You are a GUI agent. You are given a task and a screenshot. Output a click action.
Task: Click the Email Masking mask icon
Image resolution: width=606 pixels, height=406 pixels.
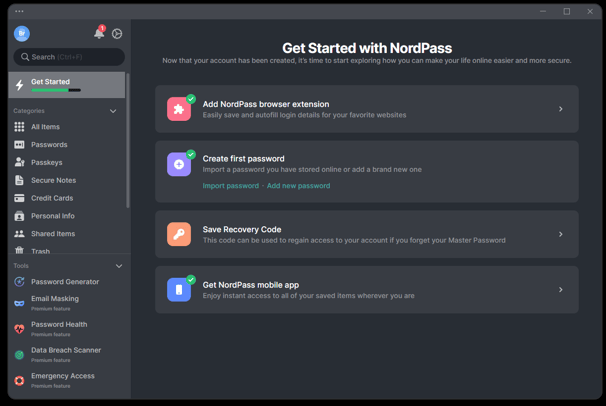(x=19, y=303)
